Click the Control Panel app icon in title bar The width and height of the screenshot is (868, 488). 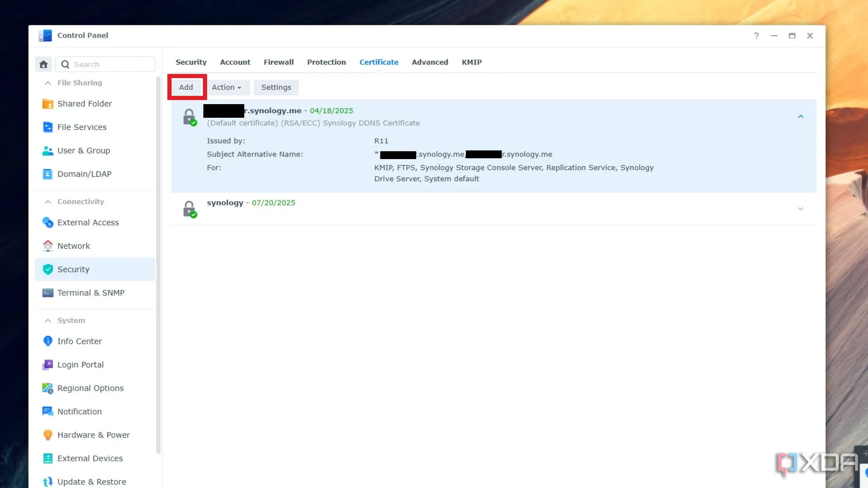pos(45,36)
